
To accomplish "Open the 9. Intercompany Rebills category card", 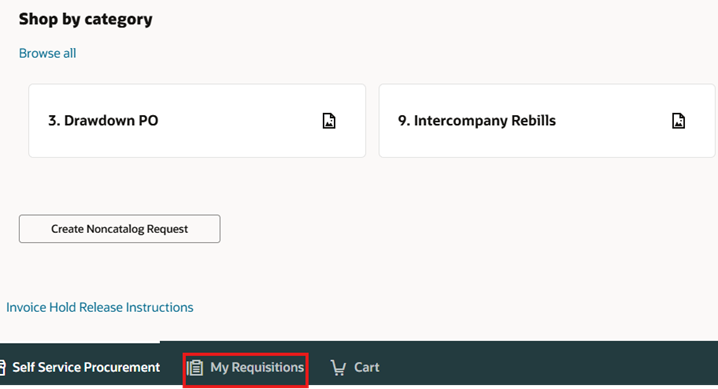I will click(547, 121).
